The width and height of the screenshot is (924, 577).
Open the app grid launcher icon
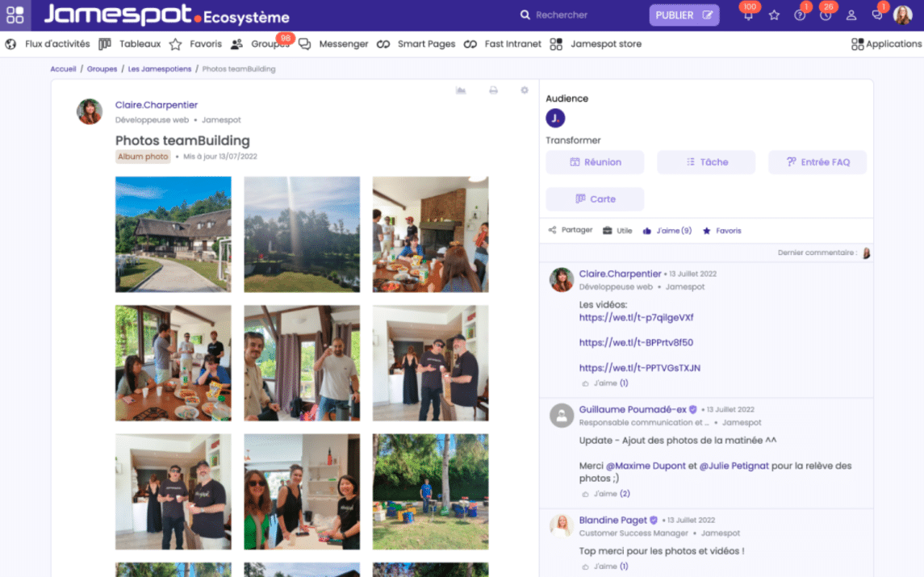click(15, 15)
